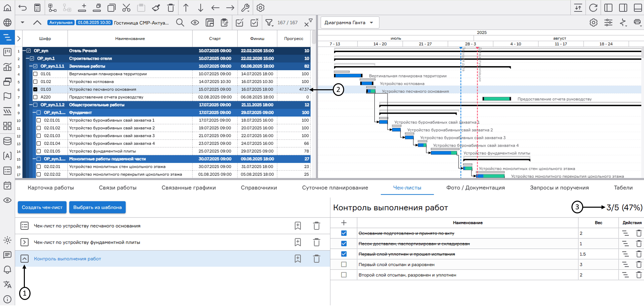Open the wrench tools icon

(x=245, y=8)
